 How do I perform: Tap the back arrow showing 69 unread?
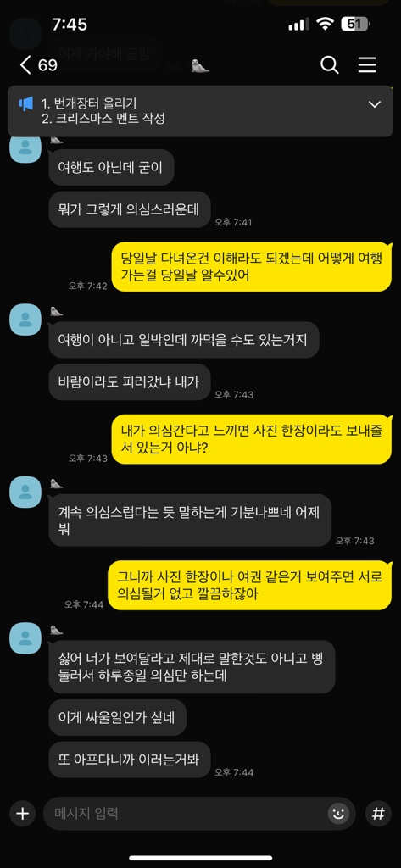[37, 65]
